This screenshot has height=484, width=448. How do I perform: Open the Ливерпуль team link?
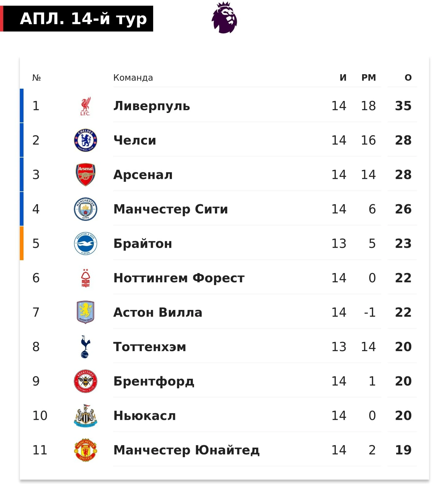point(152,106)
